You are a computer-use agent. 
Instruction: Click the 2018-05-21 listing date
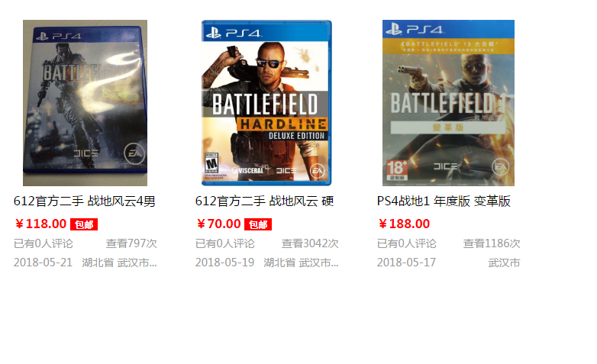point(43,263)
